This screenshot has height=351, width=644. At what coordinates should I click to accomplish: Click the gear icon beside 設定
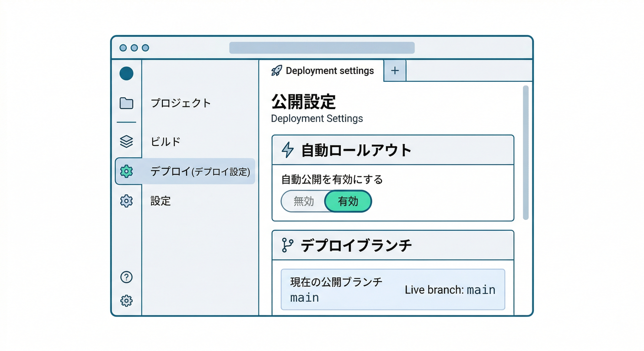click(x=126, y=201)
